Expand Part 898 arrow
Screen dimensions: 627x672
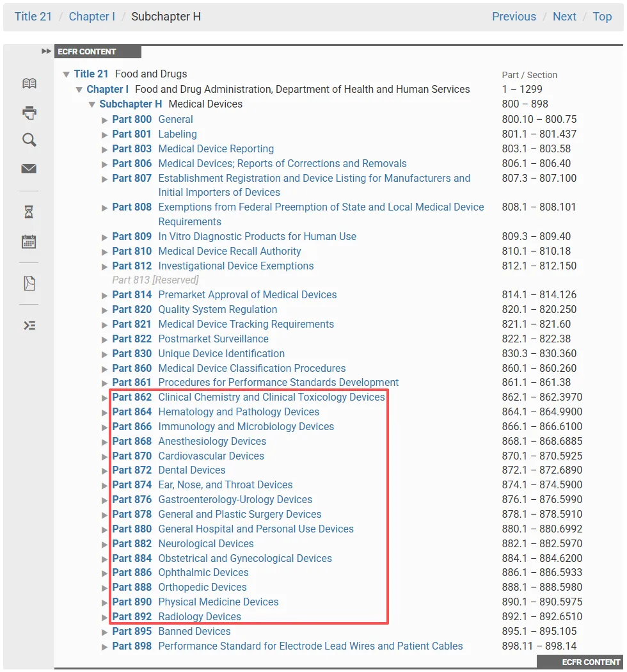104,646
